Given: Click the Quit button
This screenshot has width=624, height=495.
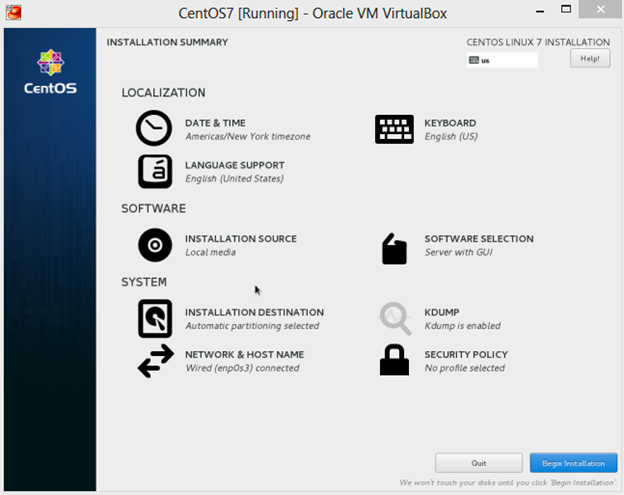Looking at the screenshot, I should pos(479,463).
